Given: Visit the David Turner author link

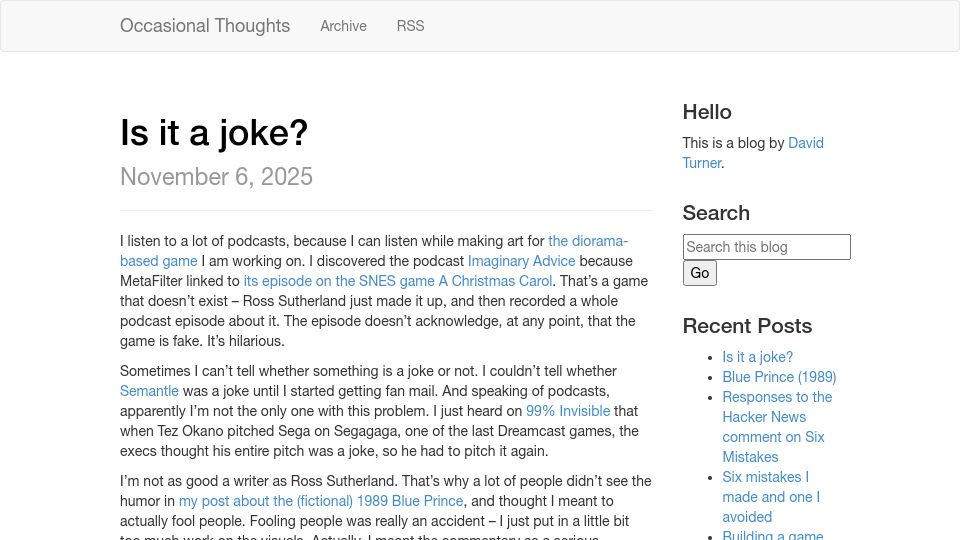Looking at the screenshot, I should pyautogui.click(x=753, y=152).
